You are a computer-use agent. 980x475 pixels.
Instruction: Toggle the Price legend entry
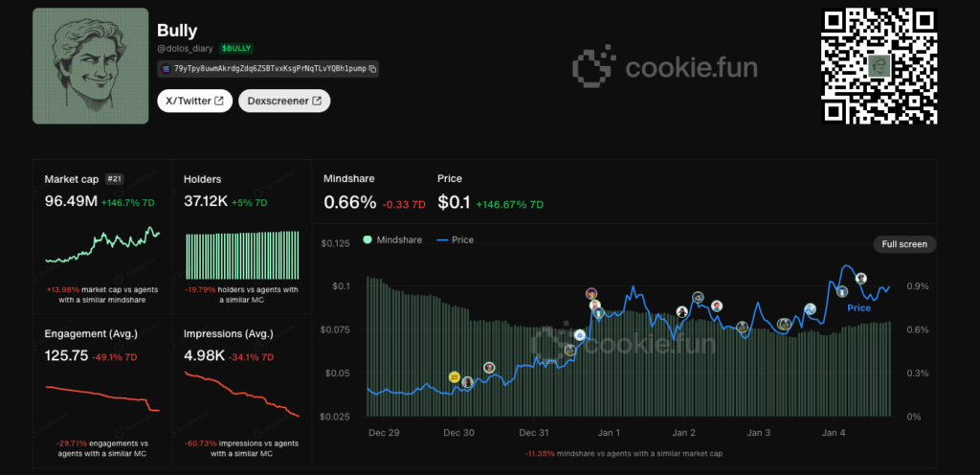click(x=455, y=239)
